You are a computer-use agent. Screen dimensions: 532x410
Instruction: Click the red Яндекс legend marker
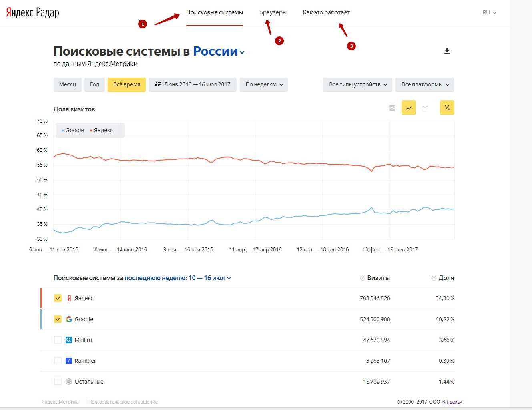(x=91, y=131)
